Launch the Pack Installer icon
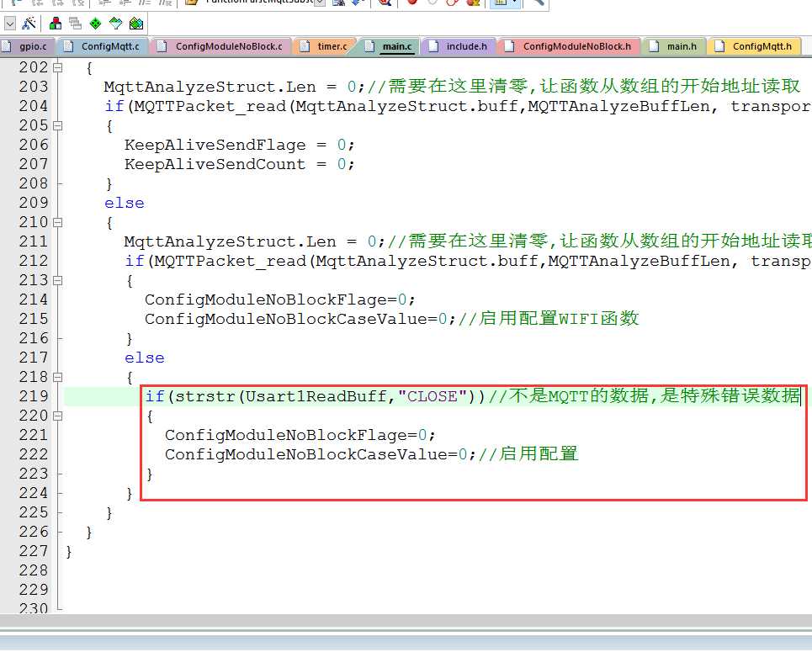Image resolution: width=812 pixels, height=652 pixels. 136,24
